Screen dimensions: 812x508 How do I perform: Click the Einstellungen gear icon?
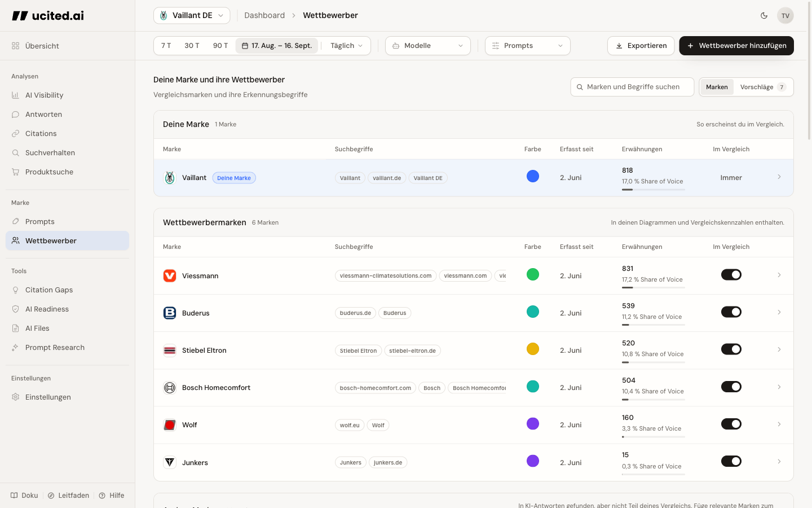[15, 397]
